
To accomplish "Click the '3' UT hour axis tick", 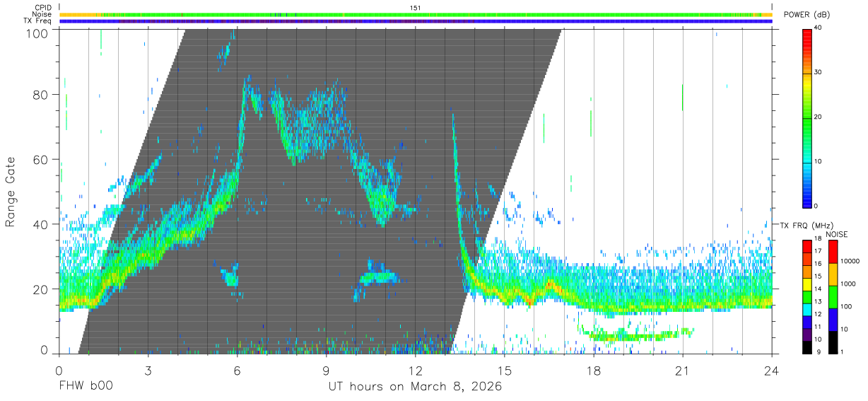I will 148,370.
